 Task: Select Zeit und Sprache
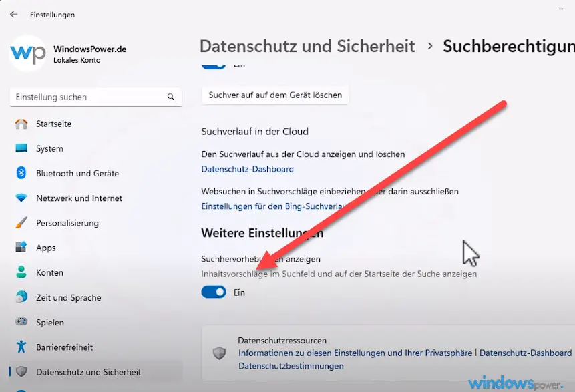point(95,297)
